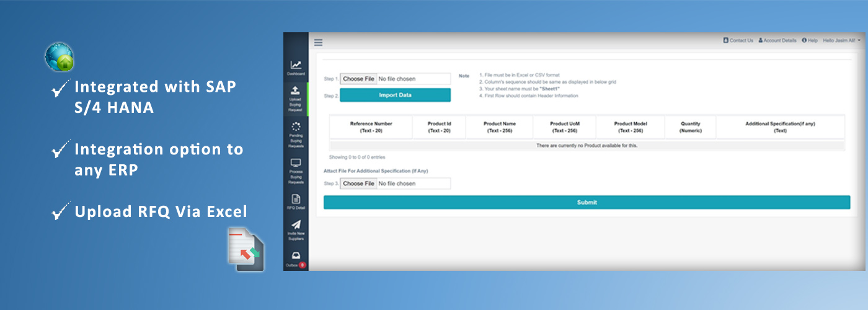Click Invite New Suppliers paper plane icon

[x=296, y=225]
